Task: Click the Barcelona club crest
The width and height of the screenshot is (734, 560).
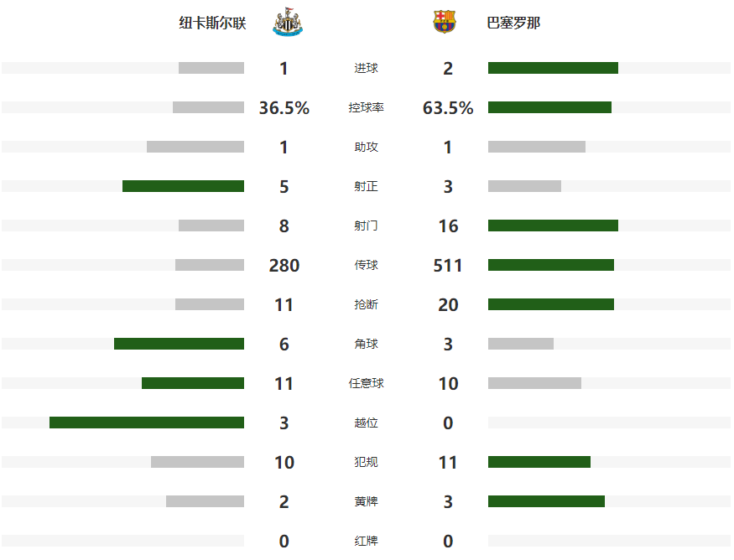Action: [445, 23]
